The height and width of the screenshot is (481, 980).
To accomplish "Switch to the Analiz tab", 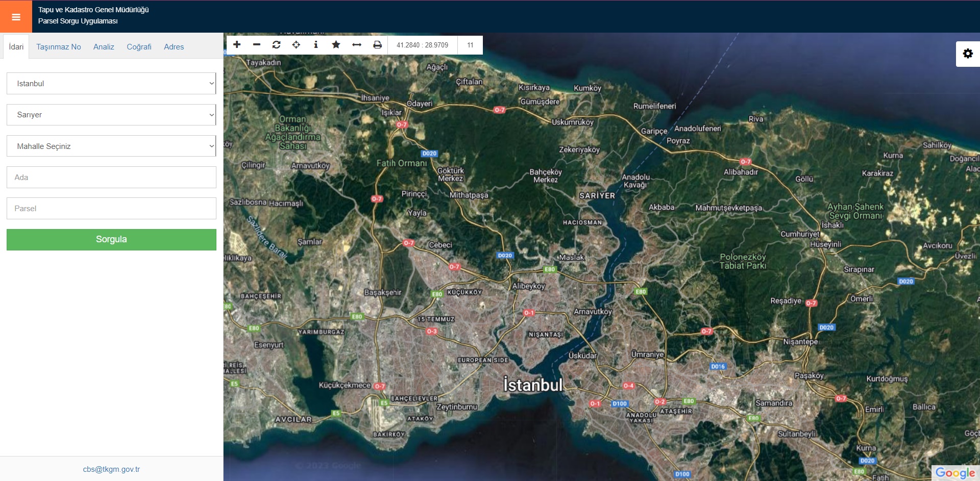I will pos(104,47).
